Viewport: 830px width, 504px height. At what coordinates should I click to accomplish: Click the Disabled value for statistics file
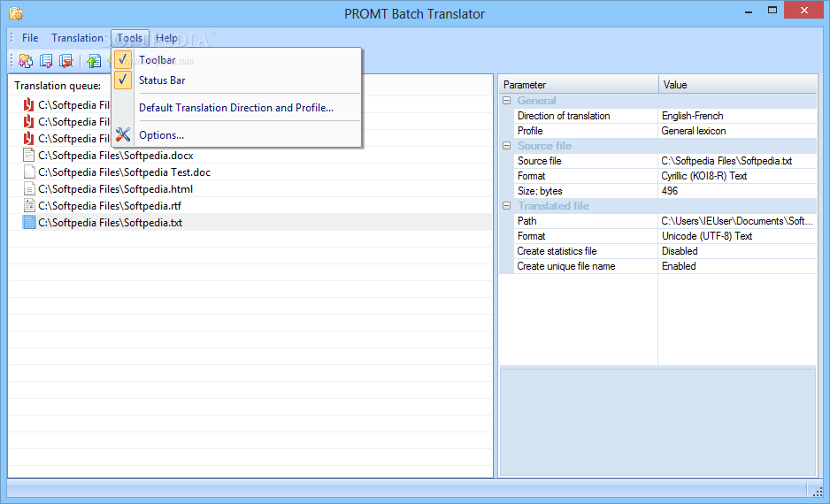click(x=680, y=251)
